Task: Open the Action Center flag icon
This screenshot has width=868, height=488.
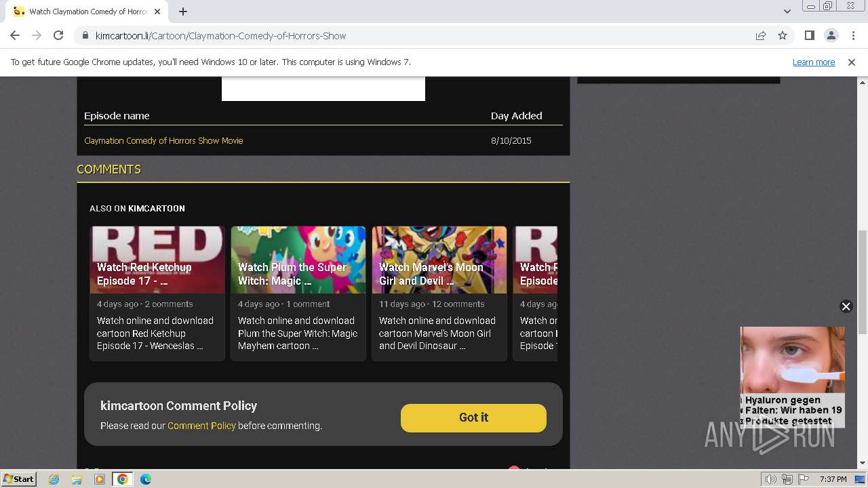Action: pyautogui.click(x=803, y=479)
